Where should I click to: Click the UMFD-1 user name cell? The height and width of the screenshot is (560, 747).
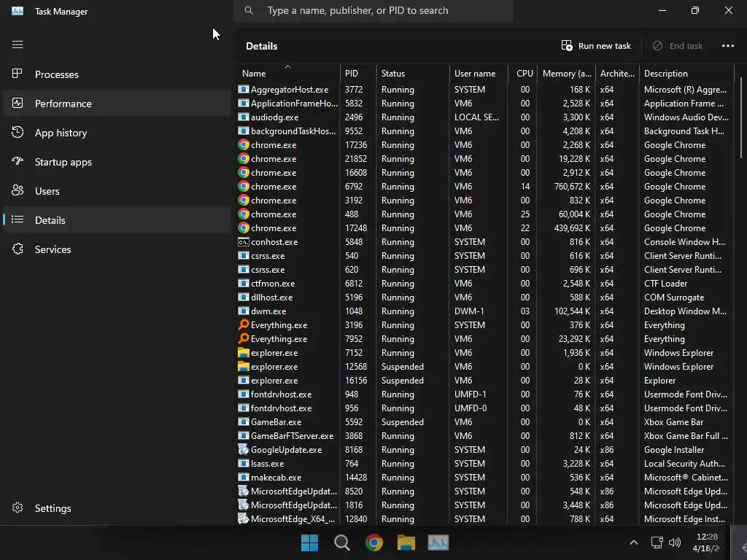pyautogui.click(x=471, y=394)
